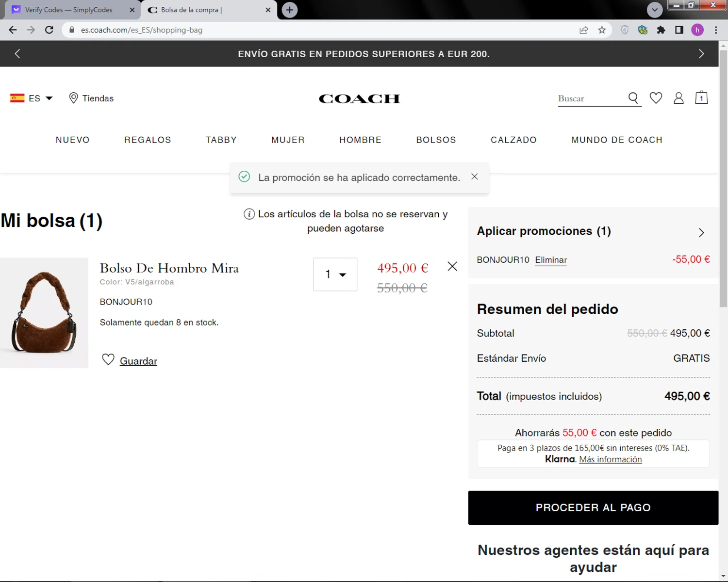Toggle the browser side panel icon
This screenshot has height=582, width=728.
679,30
